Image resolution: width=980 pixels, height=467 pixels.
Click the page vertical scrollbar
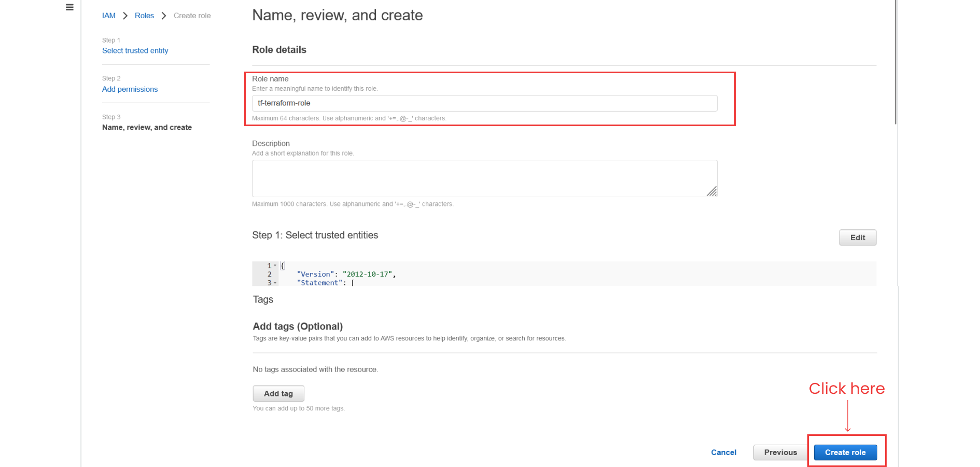click(x=895, y=62)
